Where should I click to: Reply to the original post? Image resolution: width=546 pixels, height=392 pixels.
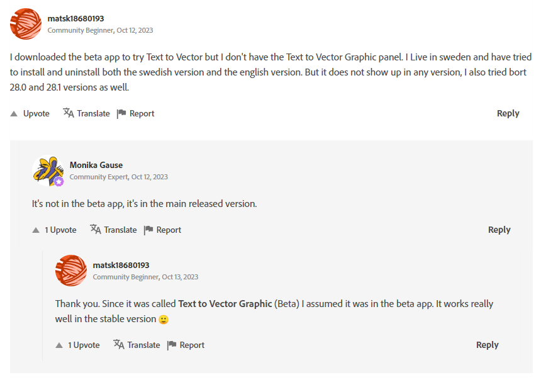[x=508, y=113]
